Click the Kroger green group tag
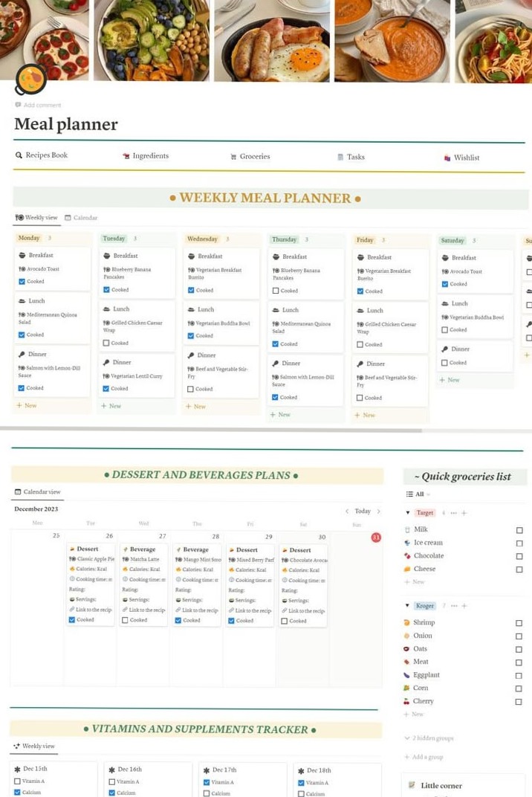Viewport: 532px width, 797px height. (425, 606)
